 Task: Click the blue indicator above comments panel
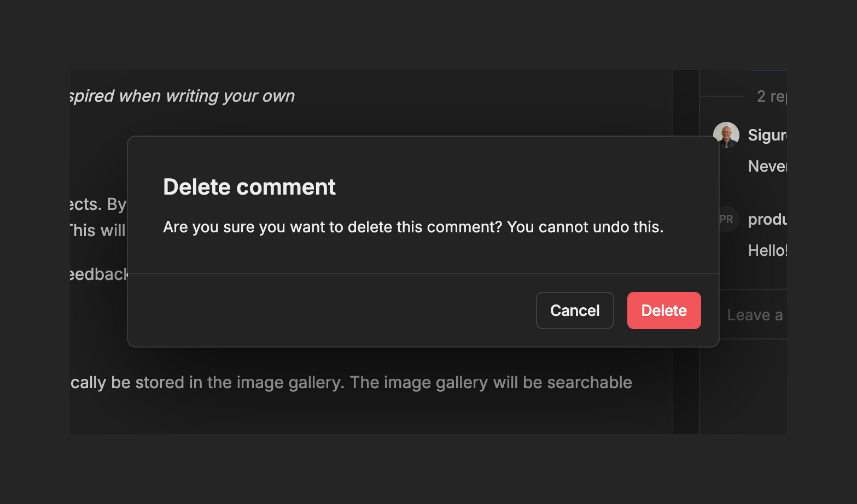[768, 71]
